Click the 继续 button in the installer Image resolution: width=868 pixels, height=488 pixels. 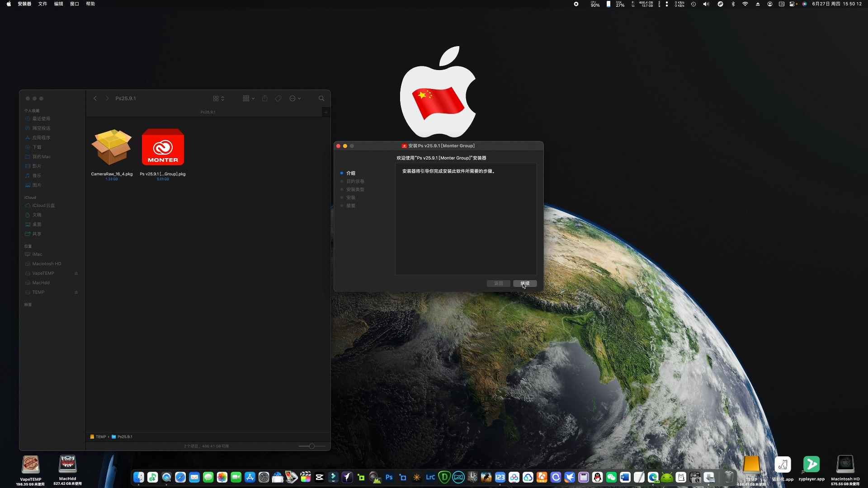(525, 283)
